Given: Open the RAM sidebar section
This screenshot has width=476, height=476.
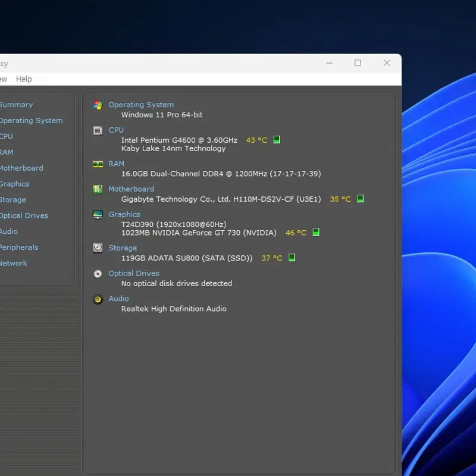Looking at the screenshot, I should [7, 152].
